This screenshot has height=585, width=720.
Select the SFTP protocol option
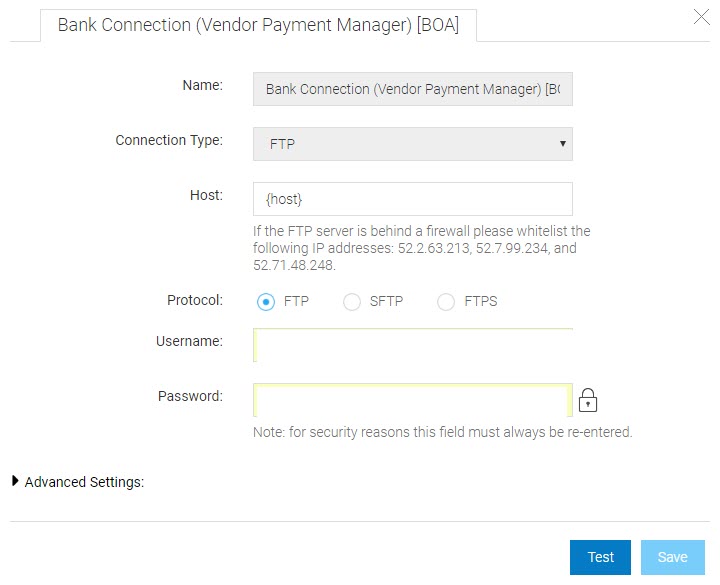[x=352, y=302]
